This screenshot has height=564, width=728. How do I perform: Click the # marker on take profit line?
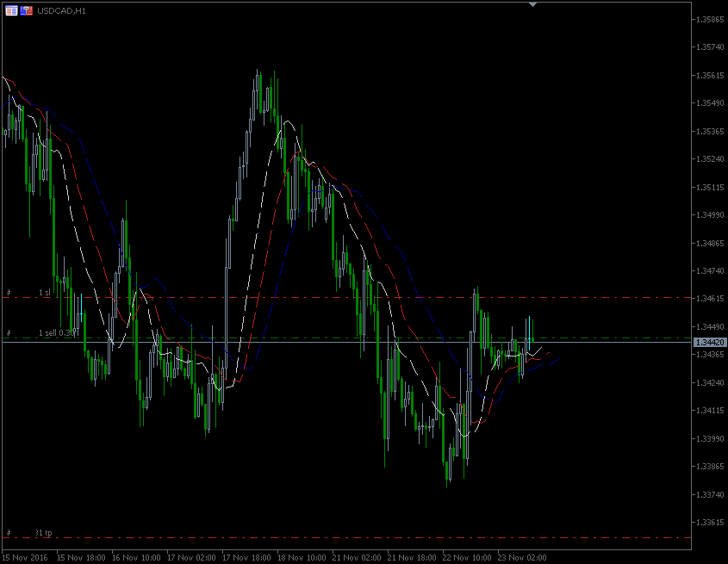(x=9, y=532)
